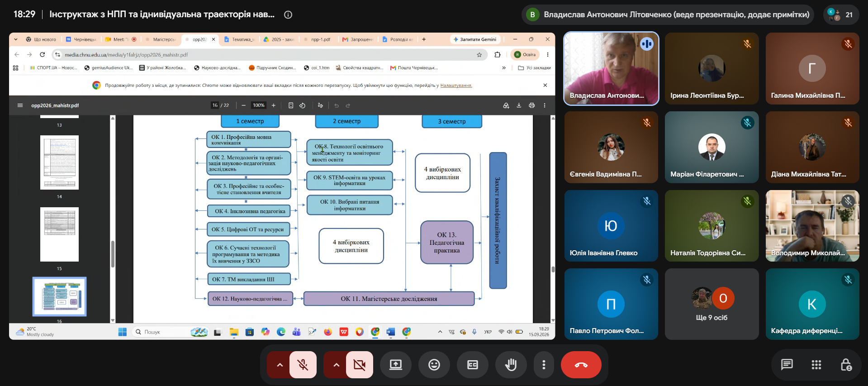Open the activities grid icon
868x386 pixels.
pyautogui.click(x=816, y=365)
